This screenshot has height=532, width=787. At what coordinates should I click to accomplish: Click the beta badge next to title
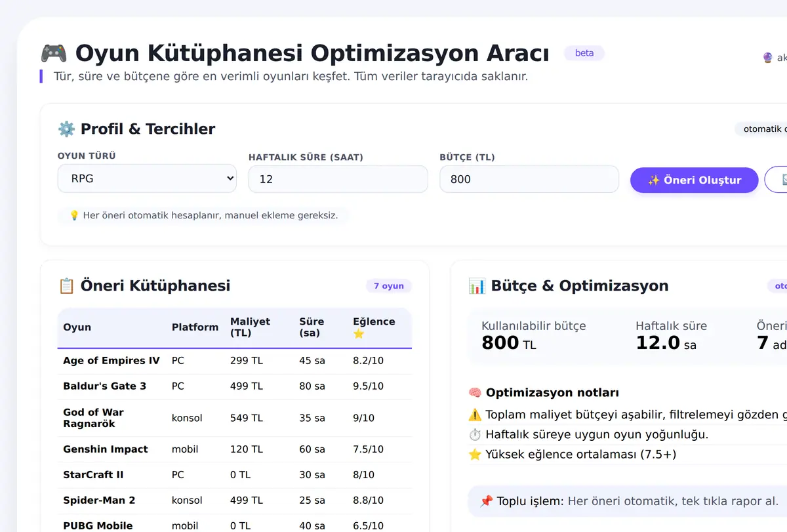584,53
